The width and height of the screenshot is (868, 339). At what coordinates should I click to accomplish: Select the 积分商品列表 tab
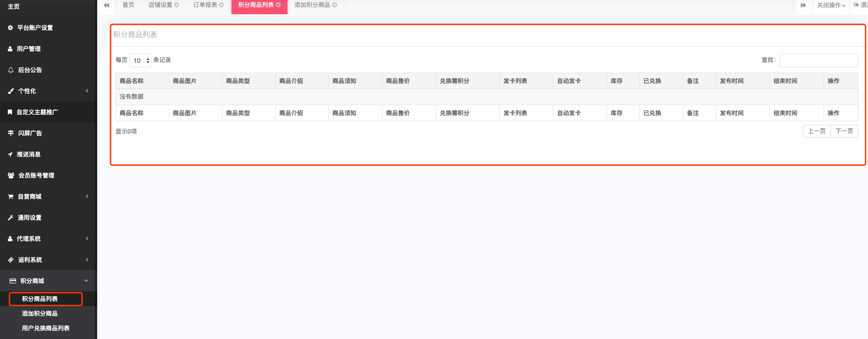click(256, 5)
